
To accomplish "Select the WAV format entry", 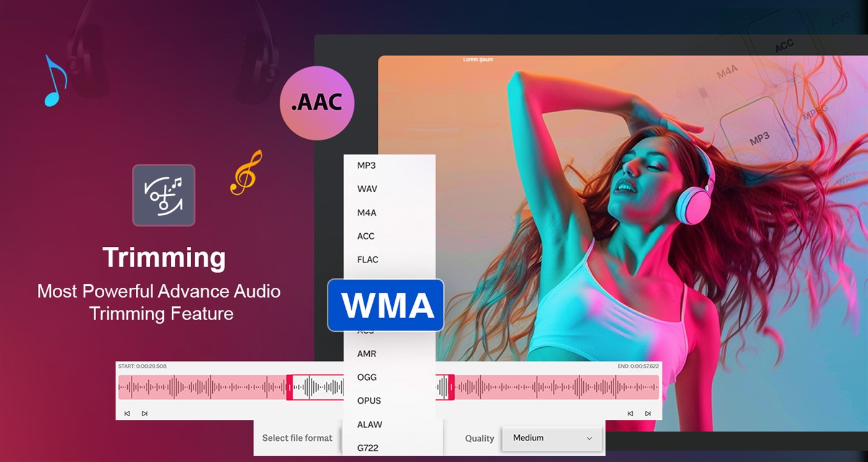I will click(x=367, y=189).
